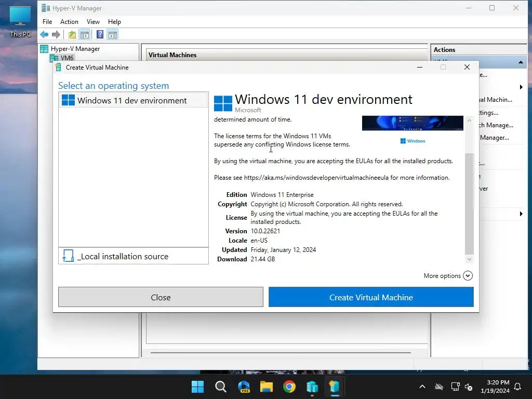Open the notification bell in taskbar
Viewport: 532px width, 399px height.
[518, 387]
